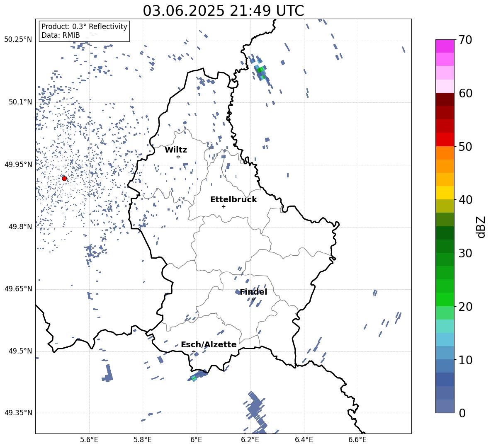The width and height of the screenshot is (491, 448).
Task: Click latitude tick label 49.95°N
Action: pos(18,164)
